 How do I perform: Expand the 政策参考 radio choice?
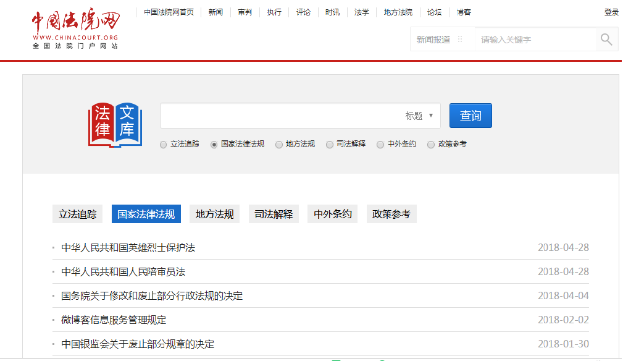tap(430, 144)
